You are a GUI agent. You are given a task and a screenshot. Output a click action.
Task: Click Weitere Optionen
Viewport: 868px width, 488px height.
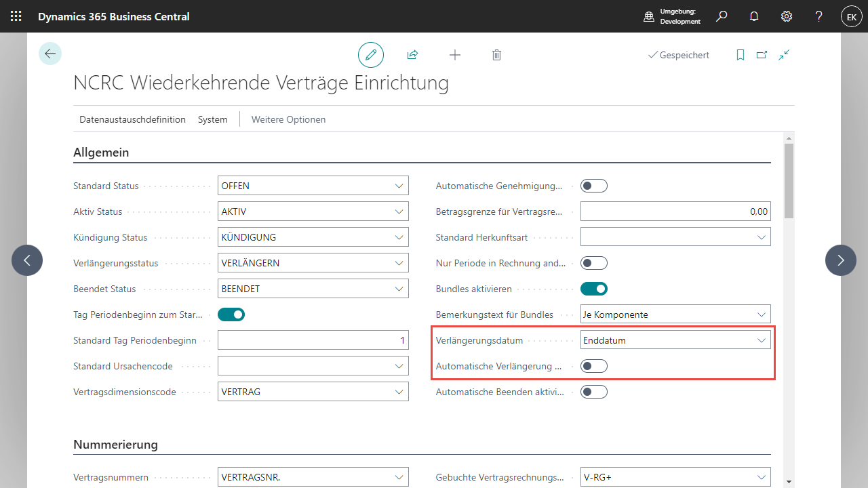pos(288,119)
